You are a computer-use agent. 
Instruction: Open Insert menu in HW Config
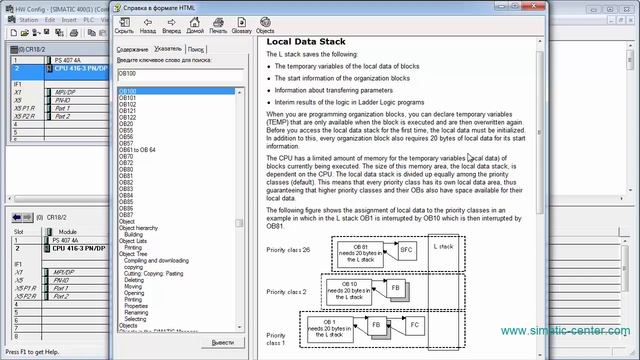pyautogui.click(x=69, y=20)
